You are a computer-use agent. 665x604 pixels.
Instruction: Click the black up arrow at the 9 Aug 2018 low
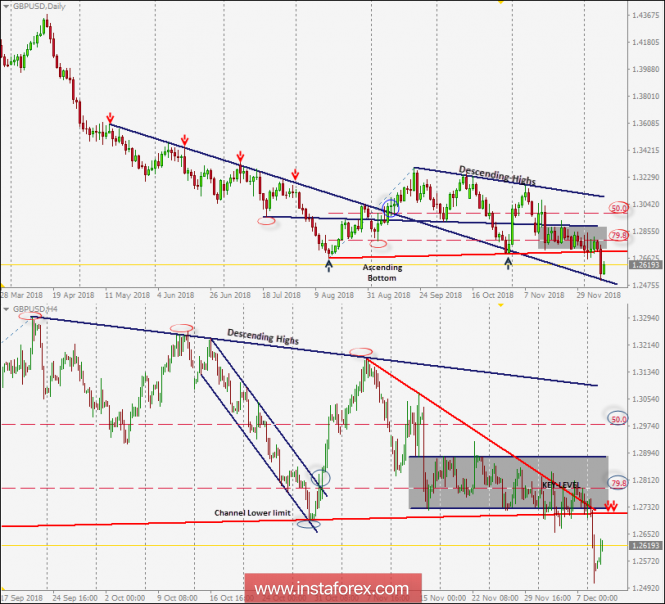point(329,264)
